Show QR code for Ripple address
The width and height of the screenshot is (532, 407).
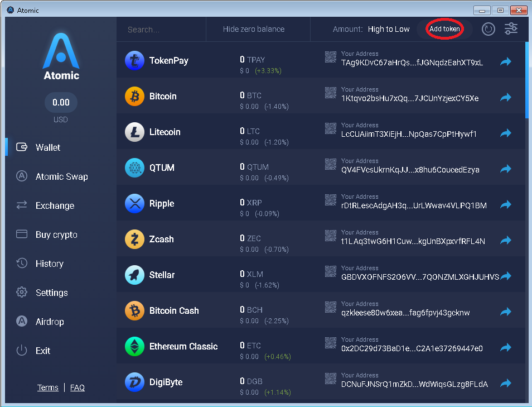(x=331, y=200)
